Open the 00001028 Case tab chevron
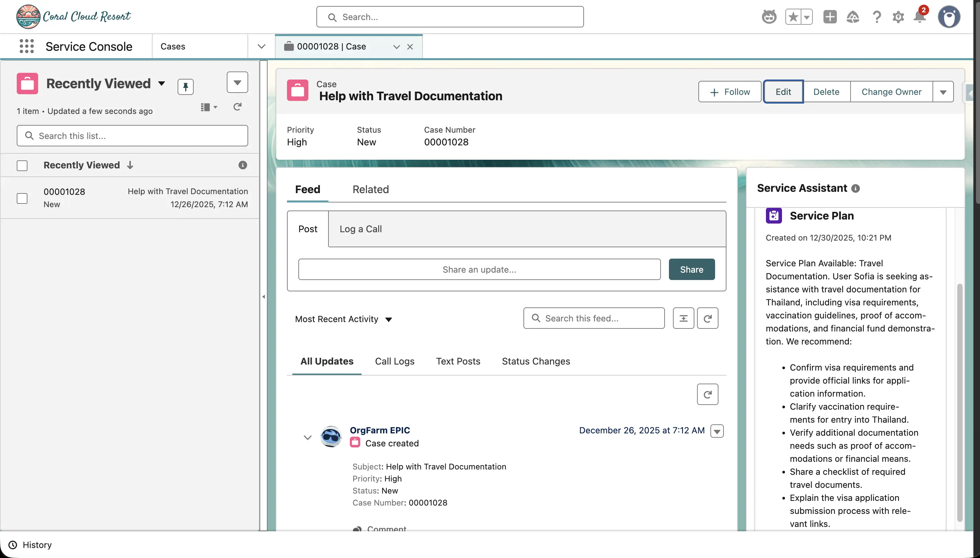This screenshot has height=558, width=980. 396,46
